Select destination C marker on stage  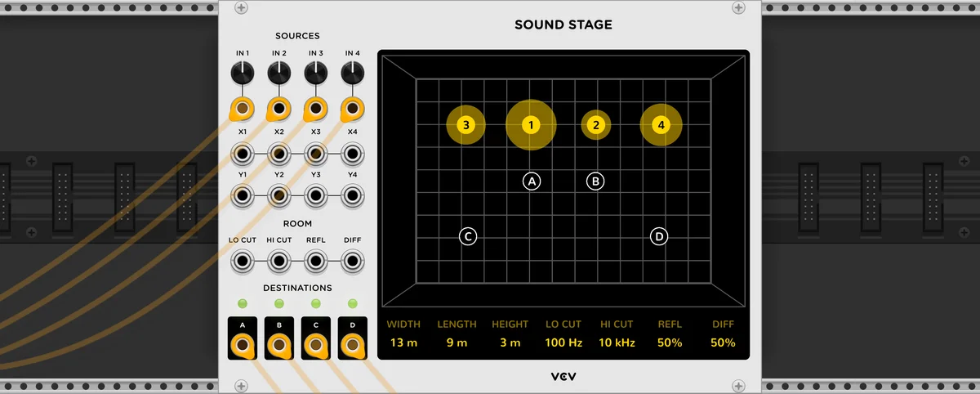pyautogui.click(x=467, y=236)
